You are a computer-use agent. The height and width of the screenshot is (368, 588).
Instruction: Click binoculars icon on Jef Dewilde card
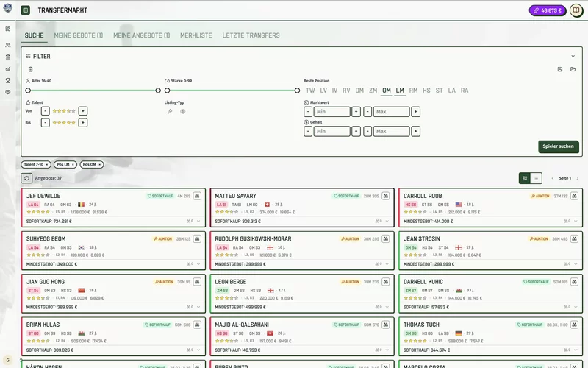coord(197,197)
